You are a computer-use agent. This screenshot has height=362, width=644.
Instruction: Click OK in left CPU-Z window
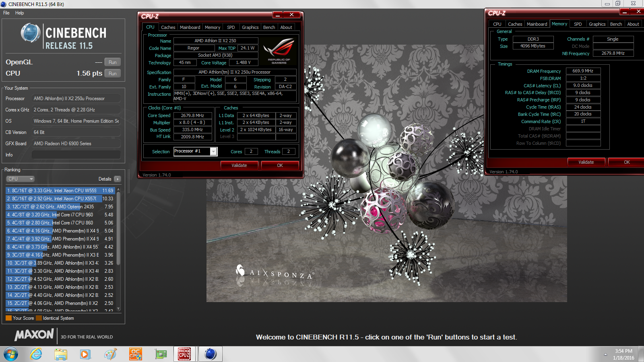tap(280, 165)
